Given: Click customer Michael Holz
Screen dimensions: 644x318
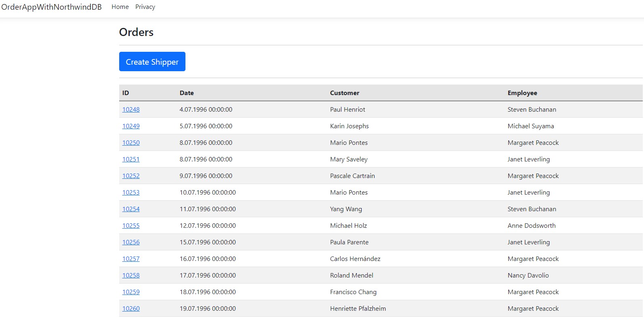Looking at the screenshot, I should point(348,226).
